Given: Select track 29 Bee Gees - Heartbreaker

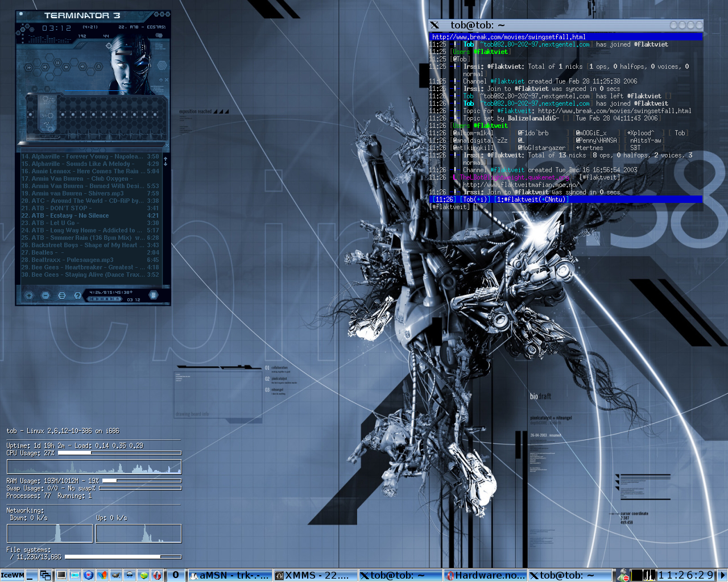Looking at the screenshot, I should (90, 267).
